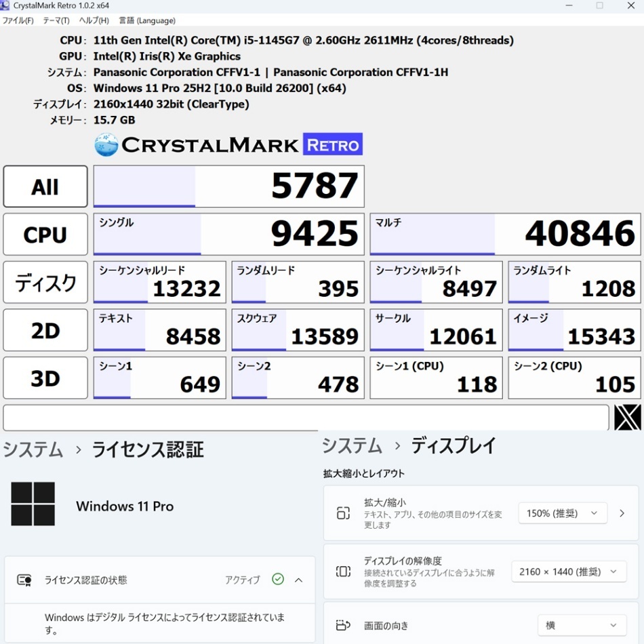Image resolution: width=644 pixels, height=644 pixels.
Task: Click the license certificate icon beside ライセンス認証の状態
Action: [24, 580]
